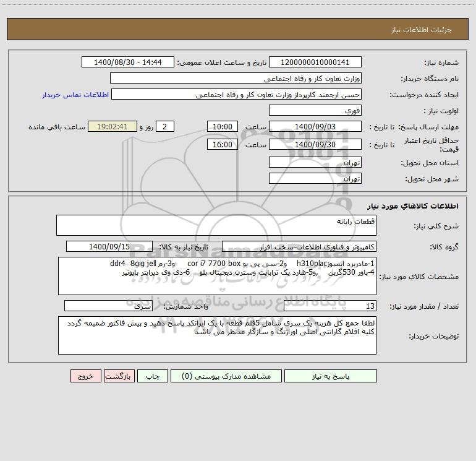The image size is (476, 461).
Task: Click the خروج exit button
Action: (85, 376)
